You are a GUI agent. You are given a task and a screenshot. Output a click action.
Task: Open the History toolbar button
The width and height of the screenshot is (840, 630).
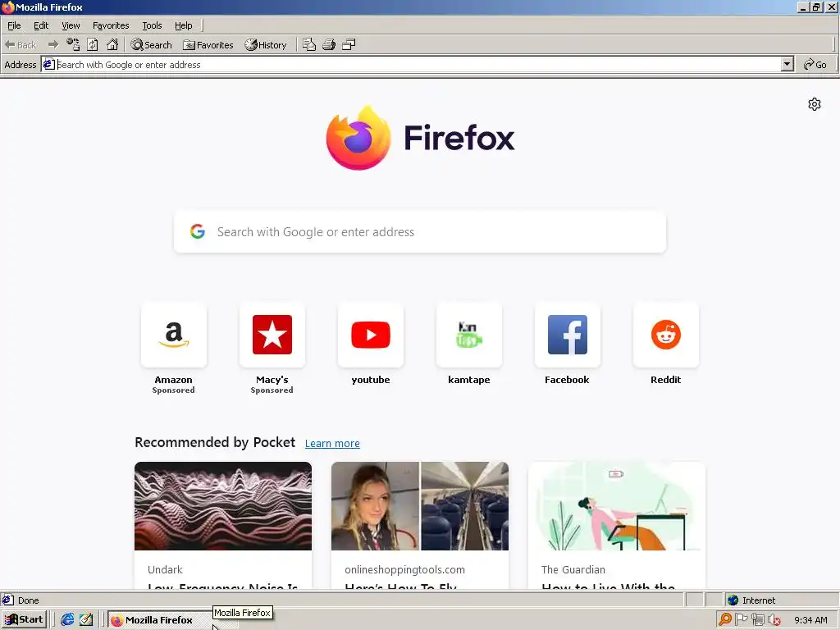coord(266,45)
